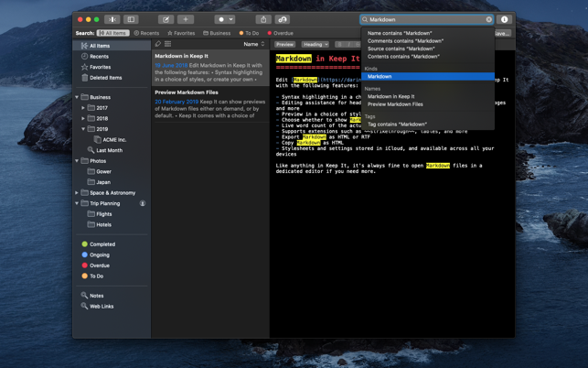
Task: Select the ACME Inc. bundle
Action: [x=112, y=139]
